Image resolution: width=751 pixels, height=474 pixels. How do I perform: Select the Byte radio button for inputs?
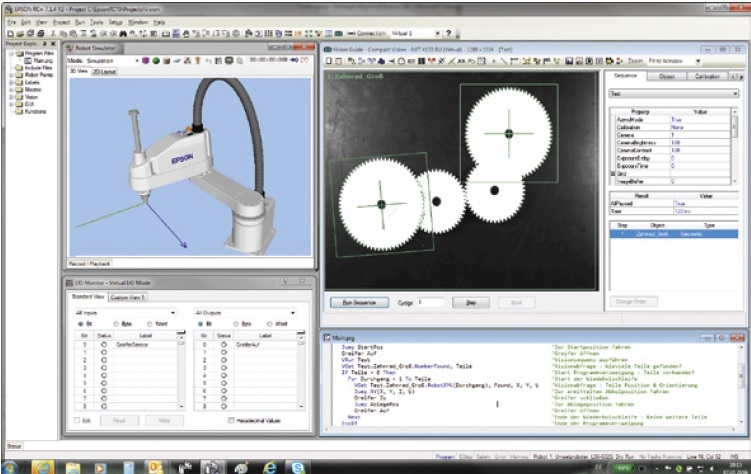(114, 324)
